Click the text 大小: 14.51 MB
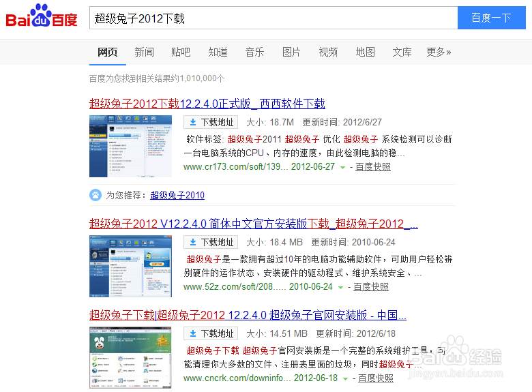The image size is (532, 392). coord(277,333)
